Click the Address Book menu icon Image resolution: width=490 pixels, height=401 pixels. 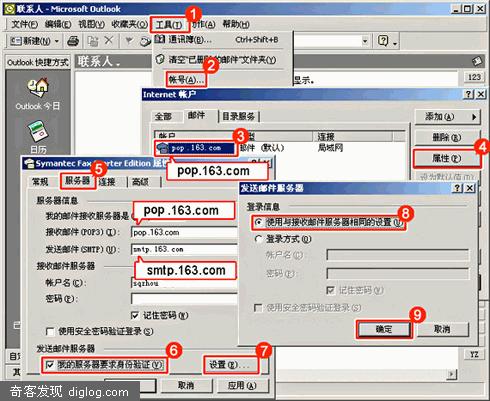(x=160, y=39)
